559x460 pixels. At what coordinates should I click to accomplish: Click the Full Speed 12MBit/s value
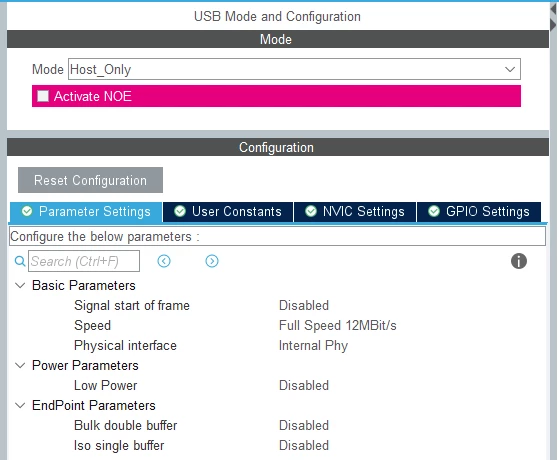click(338, 326)
